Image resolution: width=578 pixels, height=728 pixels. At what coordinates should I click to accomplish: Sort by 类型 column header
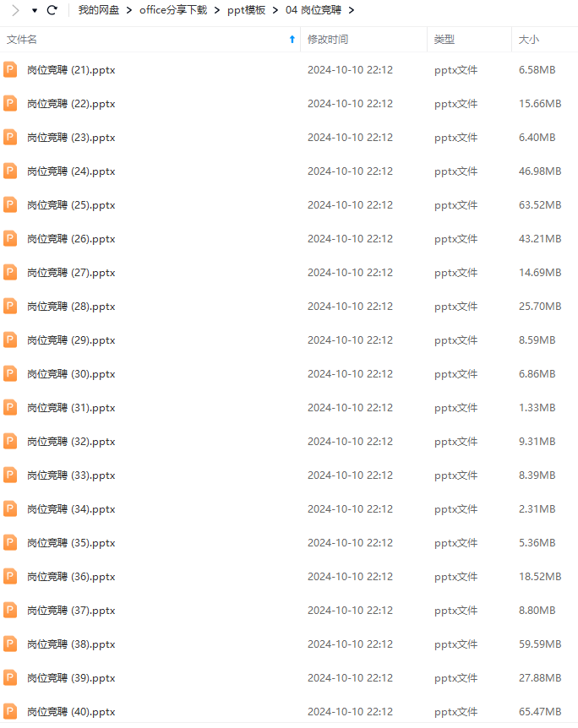(x=444, y=40)
